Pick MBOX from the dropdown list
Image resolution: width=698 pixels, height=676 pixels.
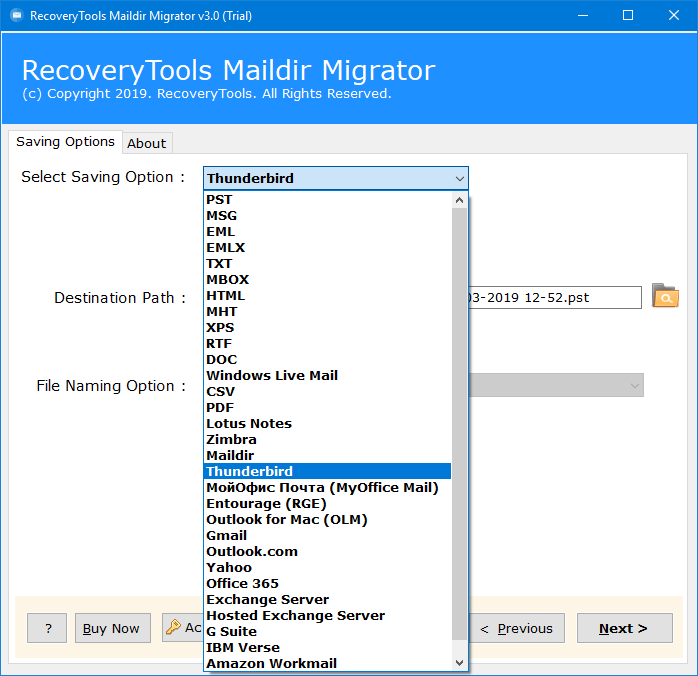coord(327,279)
